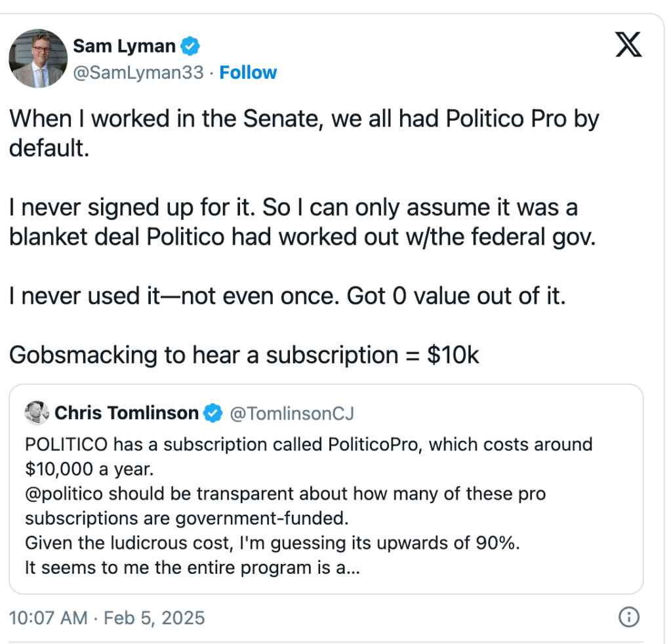
Task: Click the "When I worked in the Senate" paragraph
Action: [304, 132]
